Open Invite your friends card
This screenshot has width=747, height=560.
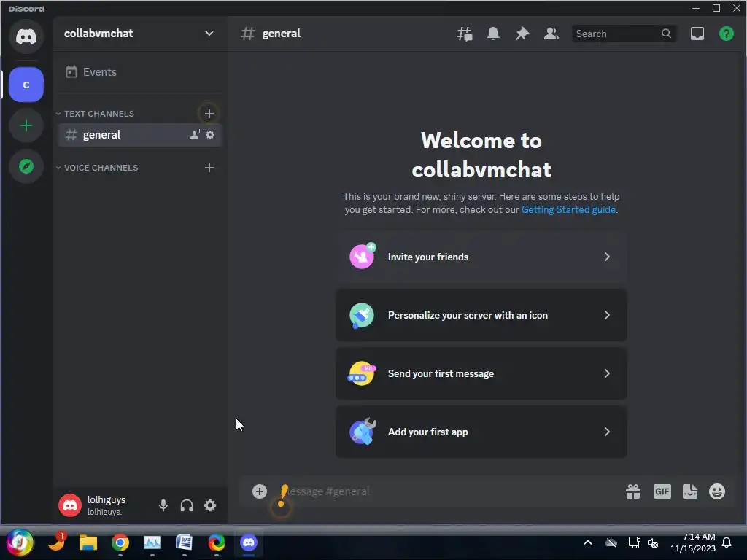tap(481, 257)
